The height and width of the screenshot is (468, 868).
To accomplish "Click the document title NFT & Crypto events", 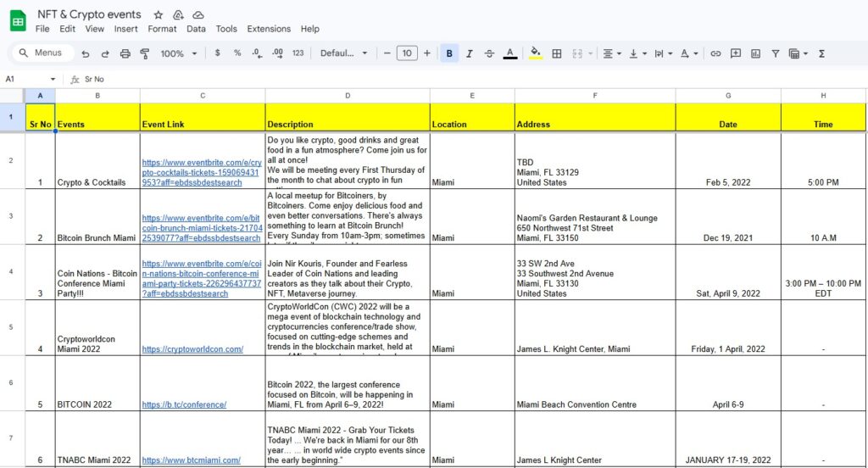I will (x=89, y=14).
